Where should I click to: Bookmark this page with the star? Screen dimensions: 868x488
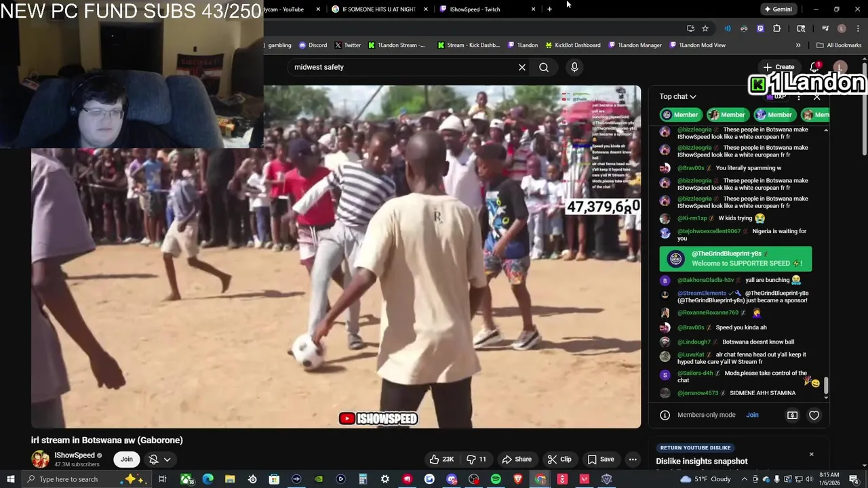point(705,28)
